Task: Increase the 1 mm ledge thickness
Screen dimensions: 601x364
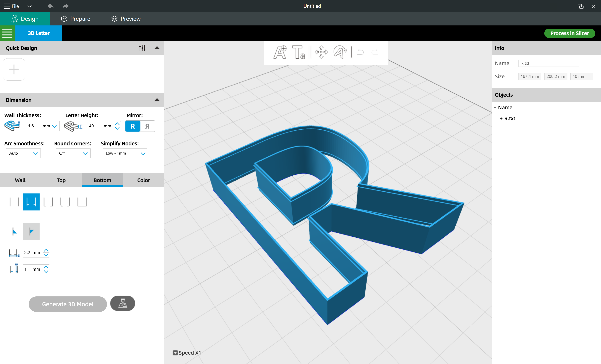Action: (46, 267)
